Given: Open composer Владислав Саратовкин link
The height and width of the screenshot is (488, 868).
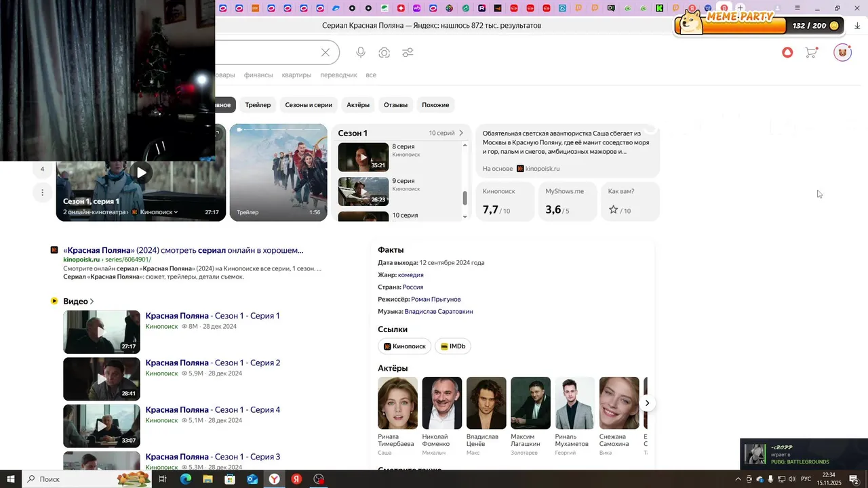Looking at the screenshot, I should click(439, 312).
